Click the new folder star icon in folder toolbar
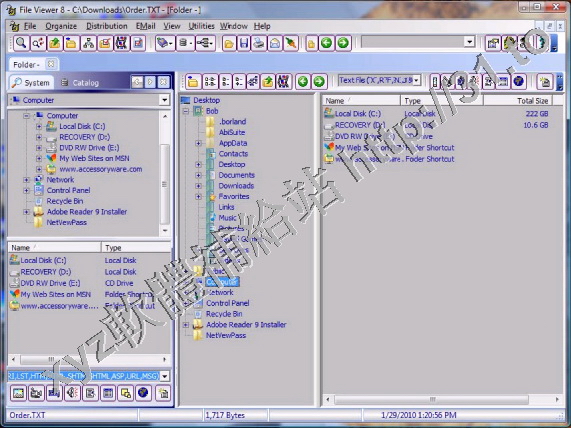Screen dimensions: 571x428 tap(545, 81)
